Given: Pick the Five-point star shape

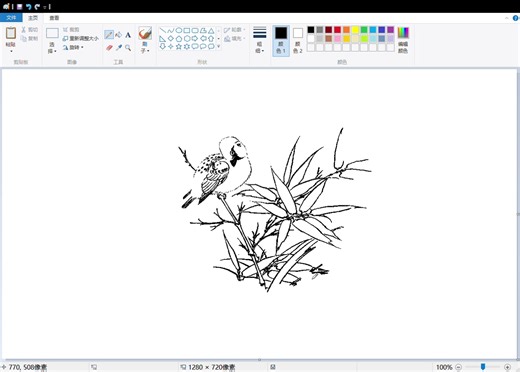Looking at the screenshot, I should (179, 46).
